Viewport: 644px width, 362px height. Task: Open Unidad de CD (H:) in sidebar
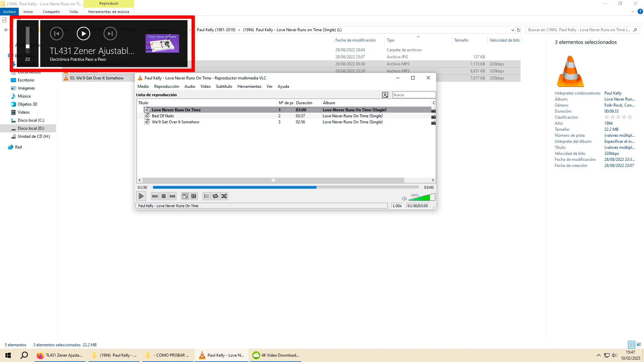click(x=34, y=136)
